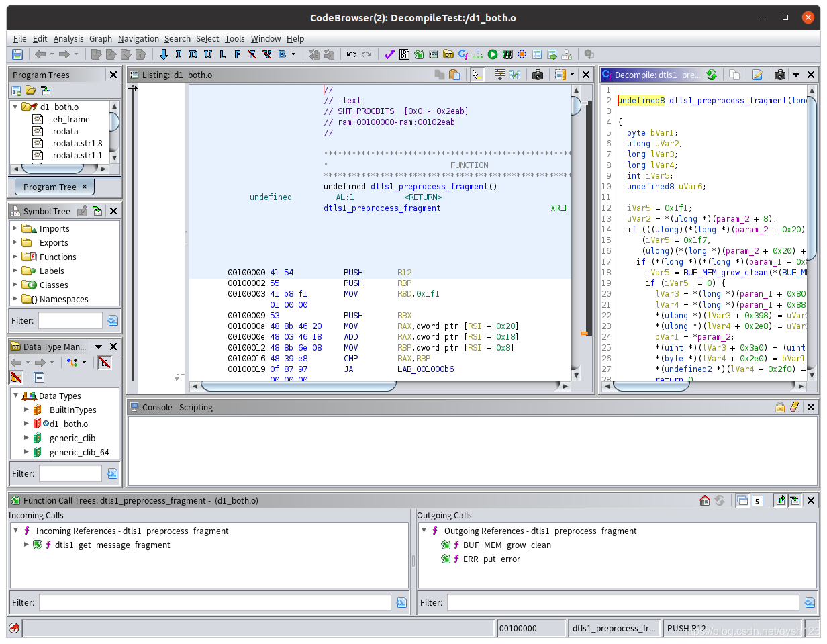
Task: Select dtls1_get_message_fragment in Incoming Calls
Action: click(112, 545)
